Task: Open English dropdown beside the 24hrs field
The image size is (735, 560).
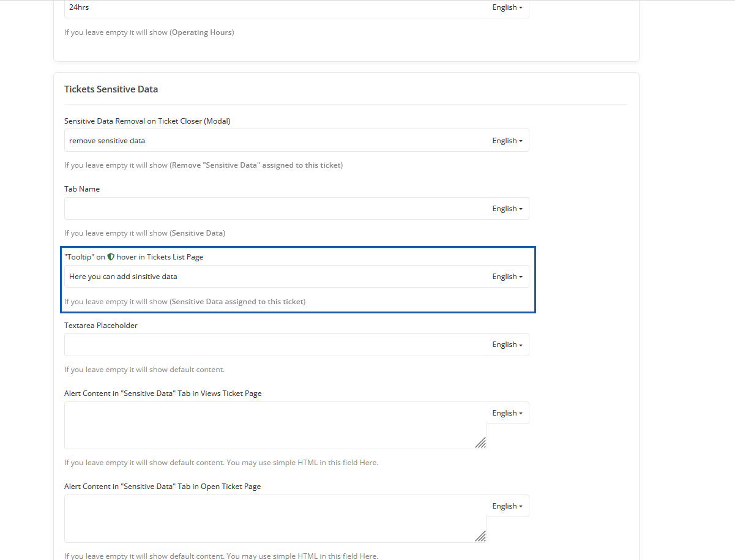Action: coord(507,7)
